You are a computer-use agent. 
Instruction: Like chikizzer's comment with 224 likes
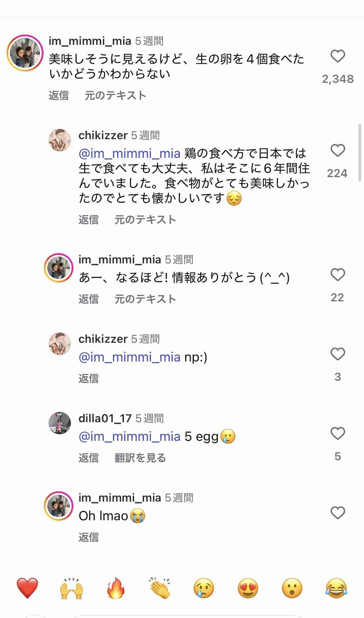point(338,151)
